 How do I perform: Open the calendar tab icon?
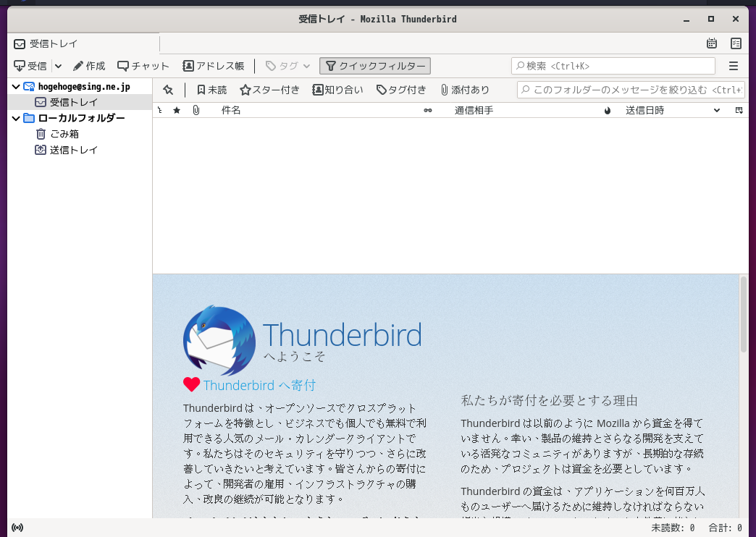(712, 43)
